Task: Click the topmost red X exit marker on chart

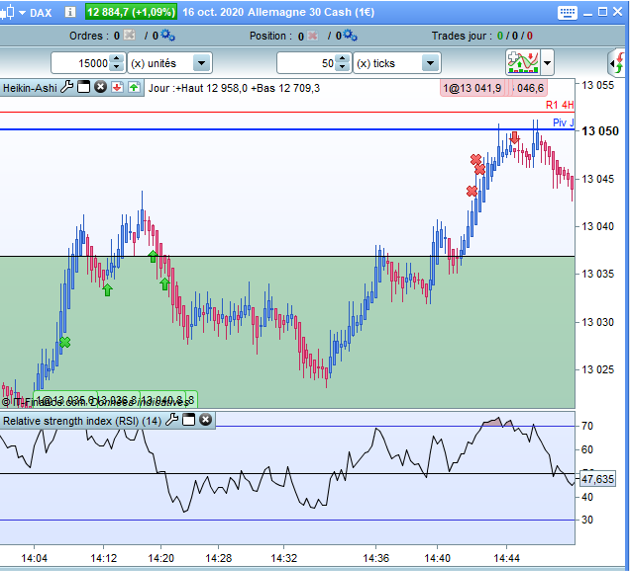Action: pos(476,160)
